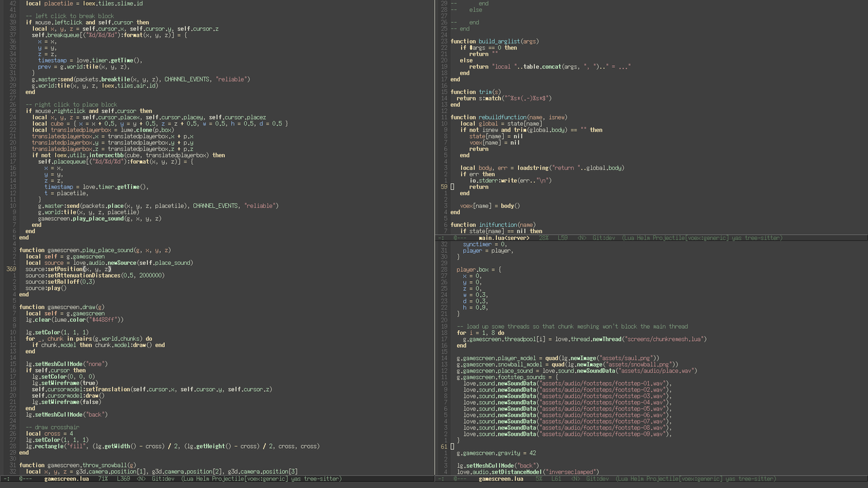This screenshot has width=868, height=488.
Task: Click the 'if #args == 0 then' line
Action: coord(488,47)
